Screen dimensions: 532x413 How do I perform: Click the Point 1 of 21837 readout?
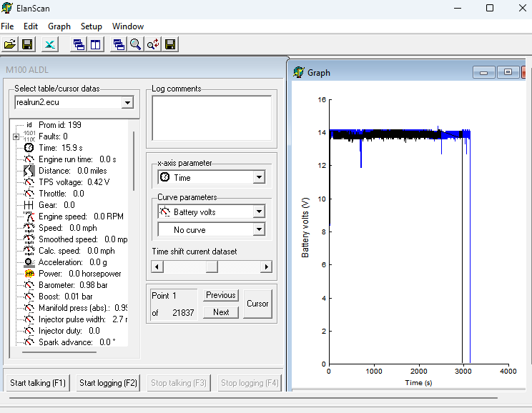[173, 304]
